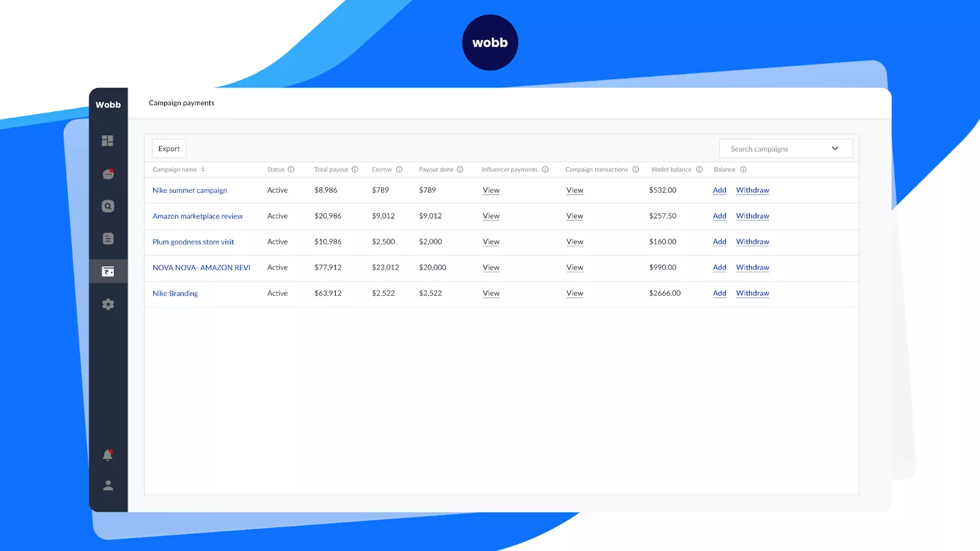Expand the Search campaigns dropdown chevron
Screen dimensions: 980x551
click(x=835, y=149)
